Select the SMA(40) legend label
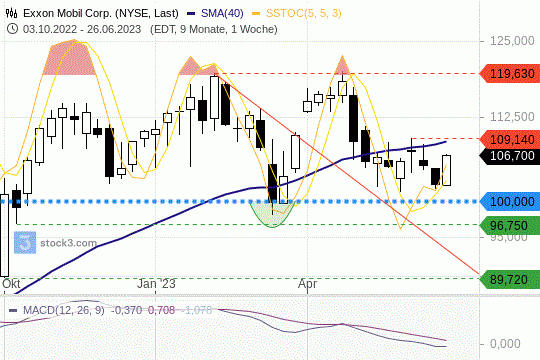The image size is (540, 360). [222, 13]
